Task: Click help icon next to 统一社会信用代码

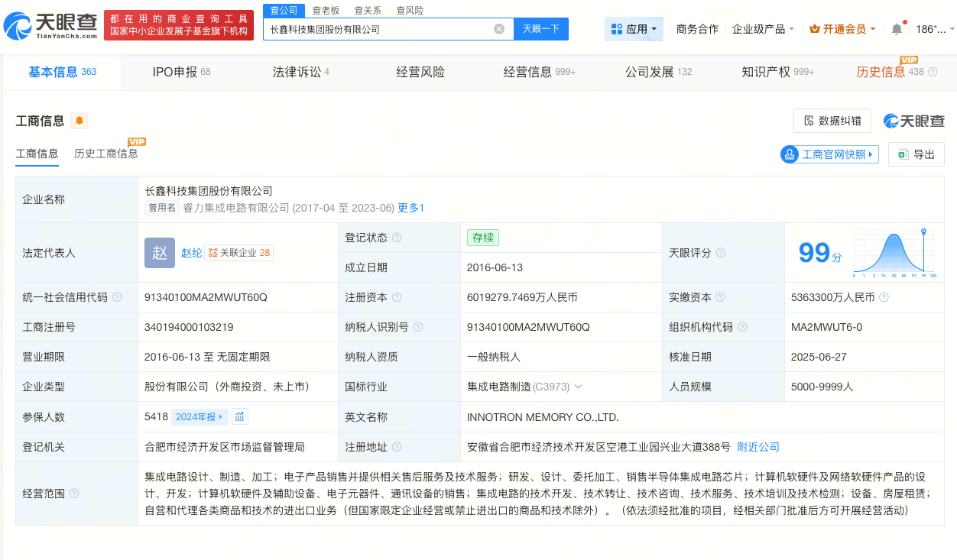Action: 117,297
